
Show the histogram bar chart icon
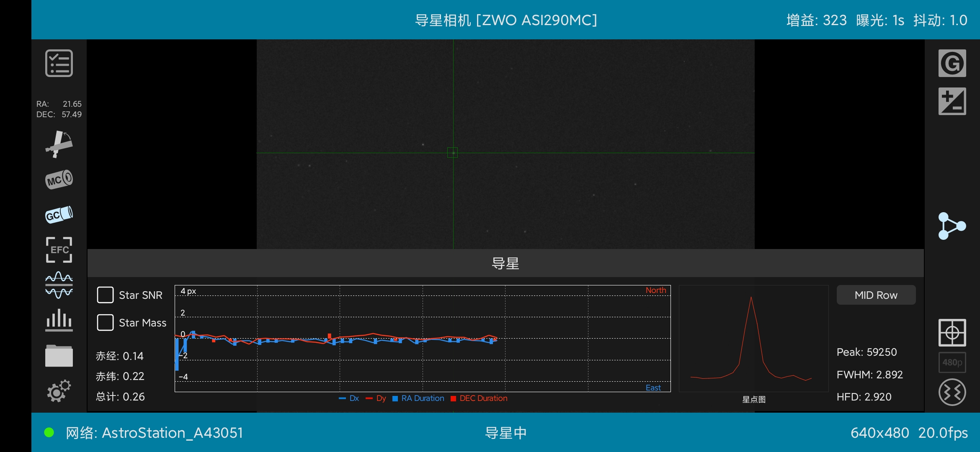[59, 320]
